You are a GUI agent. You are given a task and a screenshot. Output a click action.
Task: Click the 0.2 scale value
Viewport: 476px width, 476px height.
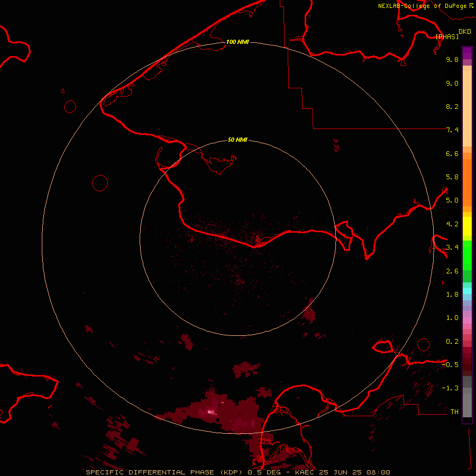[x=452, y=342]
